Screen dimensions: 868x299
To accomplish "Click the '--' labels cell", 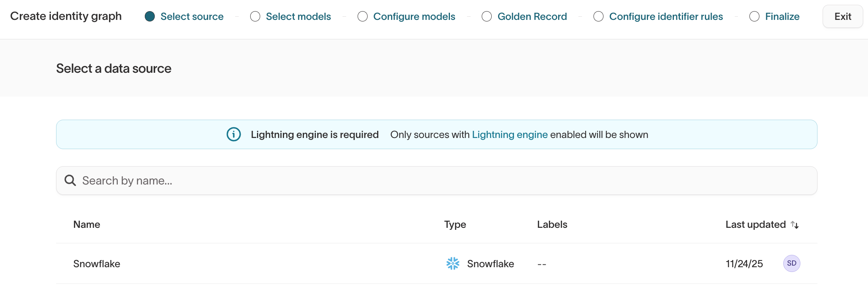I will coord(542,264).
